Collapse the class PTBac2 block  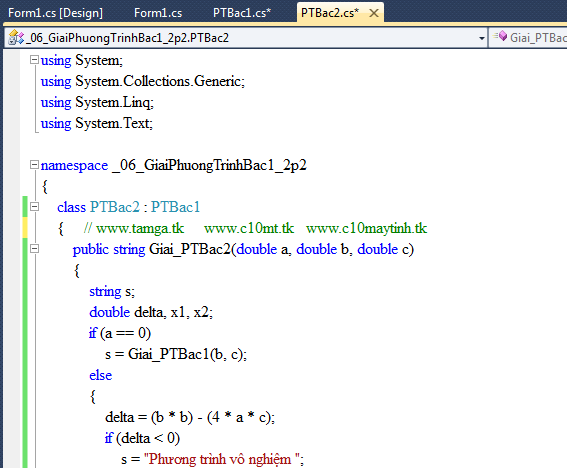pos(34,207)
